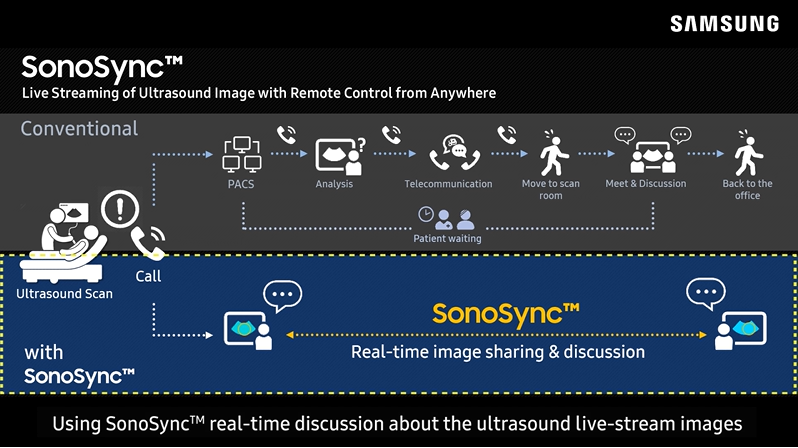
Task: Click the "with SonoSync" section label
Action: 78,365
